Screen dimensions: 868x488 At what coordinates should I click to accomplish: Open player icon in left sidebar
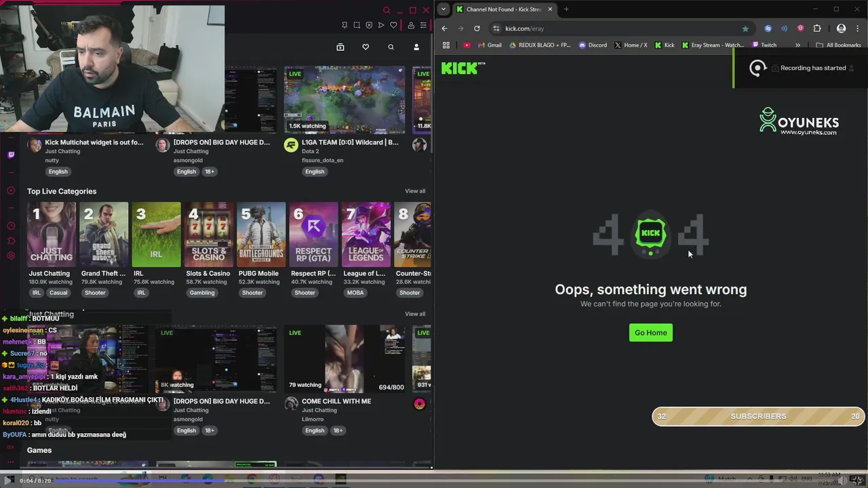tap(11, 190)
